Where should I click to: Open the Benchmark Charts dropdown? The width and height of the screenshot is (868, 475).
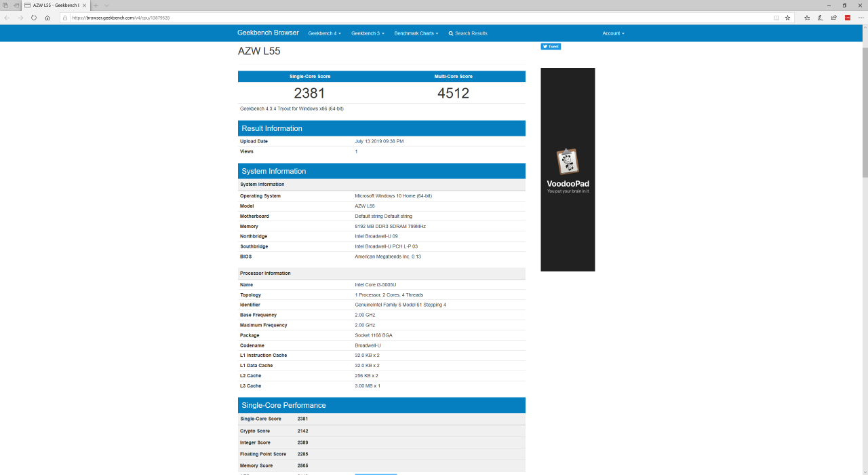(x=416, y=33)
